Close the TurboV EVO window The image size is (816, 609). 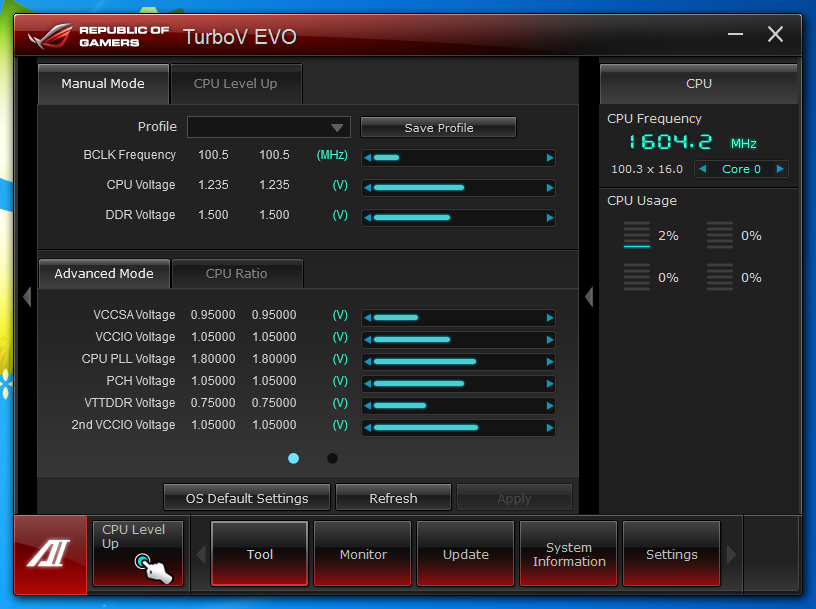(775, 34)
